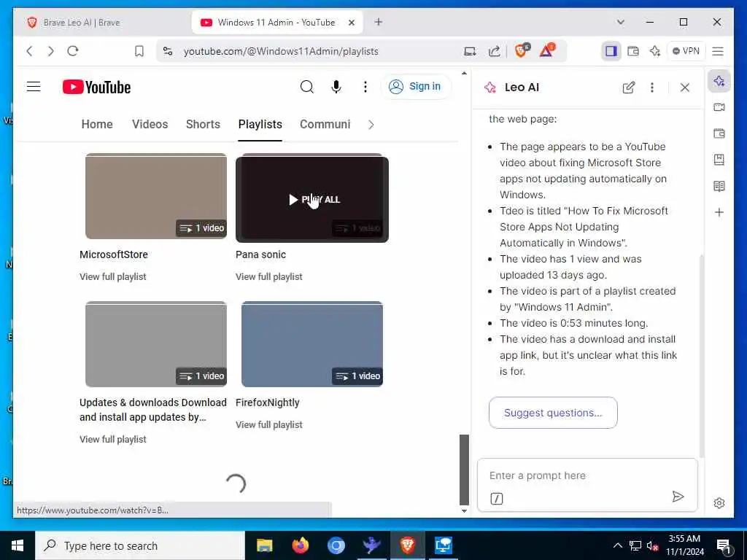The image size is (747, 560).
Task: Click the taskbar search box
Action: [140, 545]
